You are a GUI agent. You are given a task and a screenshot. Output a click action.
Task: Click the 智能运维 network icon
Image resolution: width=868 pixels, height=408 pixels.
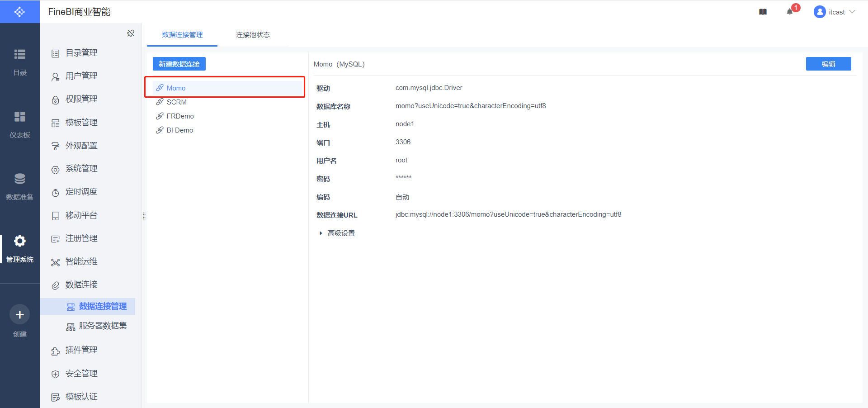click(x=56, y=262)
